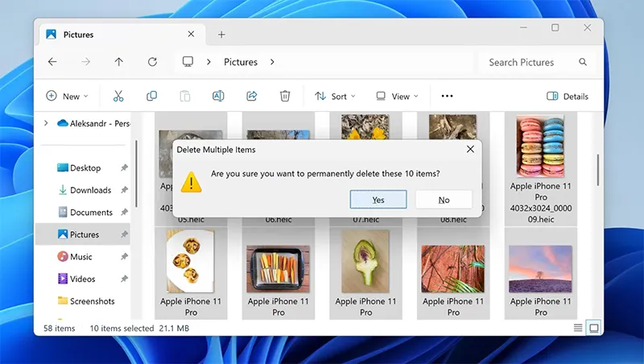
Task: Click the This PC monitor icon in address bar
Action: 188,62
